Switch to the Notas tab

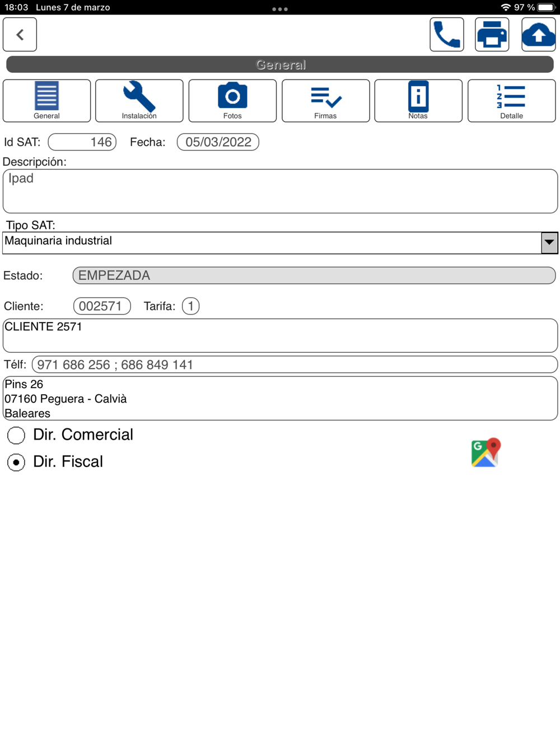(418, 101)
